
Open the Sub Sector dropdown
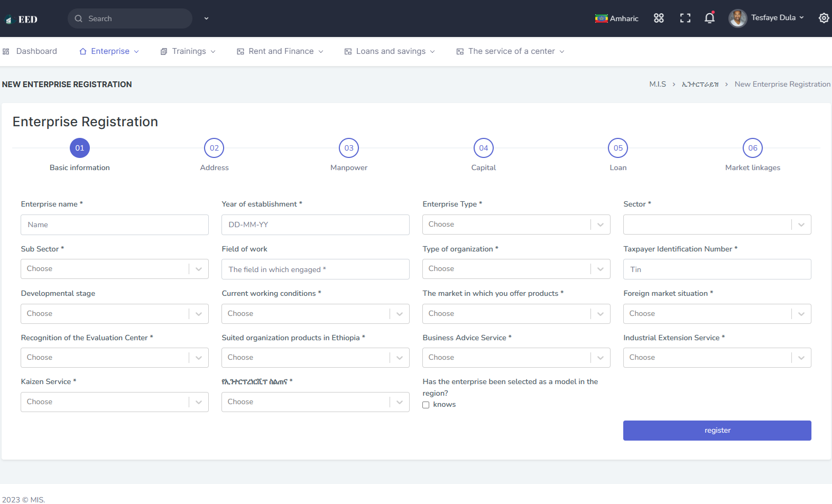click(x=114, y=269)
